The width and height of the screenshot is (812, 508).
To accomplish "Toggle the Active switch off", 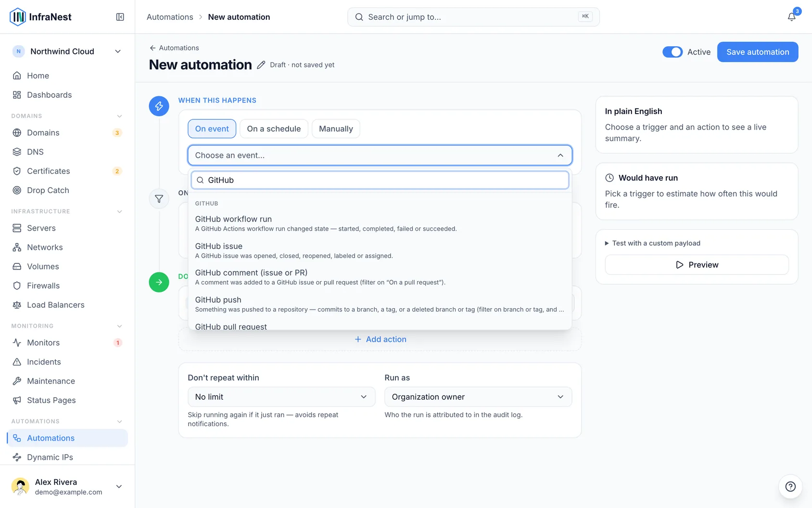I will coord(672,52).
